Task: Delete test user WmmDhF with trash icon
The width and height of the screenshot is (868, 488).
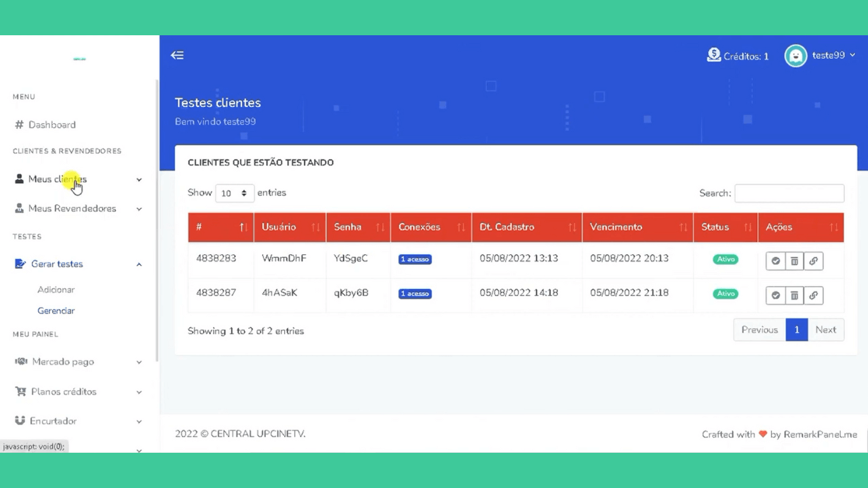Action: click(794, 261)
